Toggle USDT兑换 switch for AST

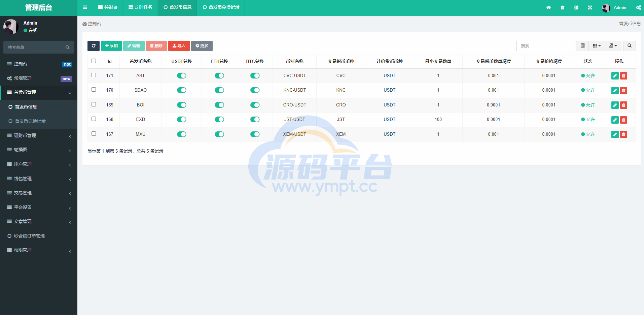(x=182, y=76)
